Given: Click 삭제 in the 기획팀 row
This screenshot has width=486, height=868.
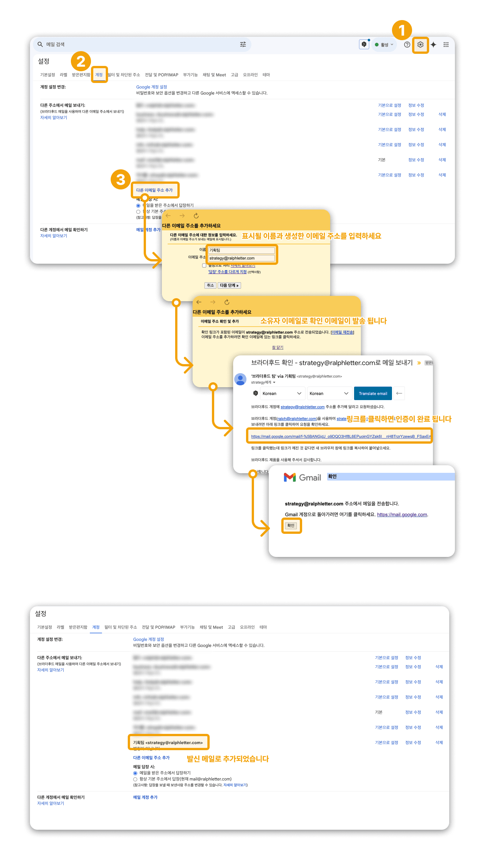Looking at the screenshot, I should click(x=439, y=743).
